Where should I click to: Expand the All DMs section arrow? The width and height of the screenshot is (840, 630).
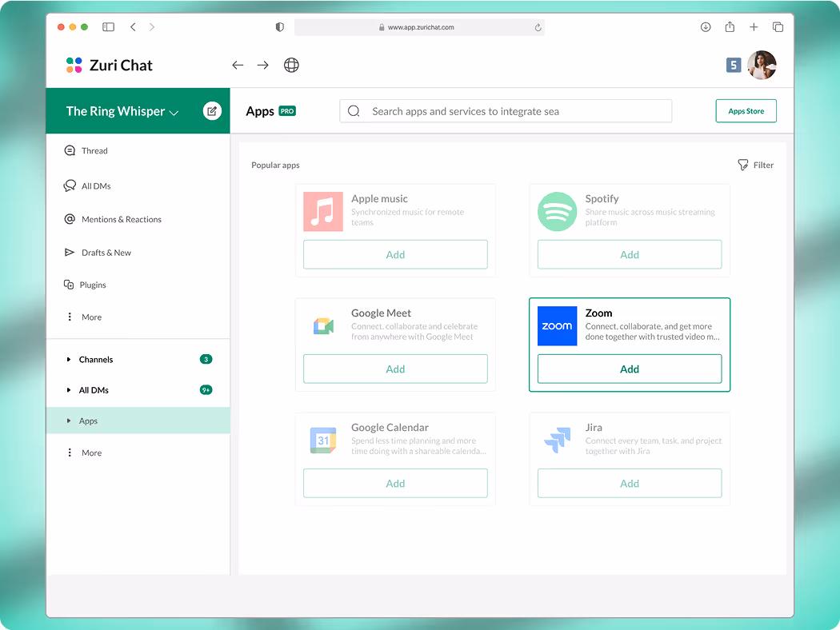click(69, 390)
